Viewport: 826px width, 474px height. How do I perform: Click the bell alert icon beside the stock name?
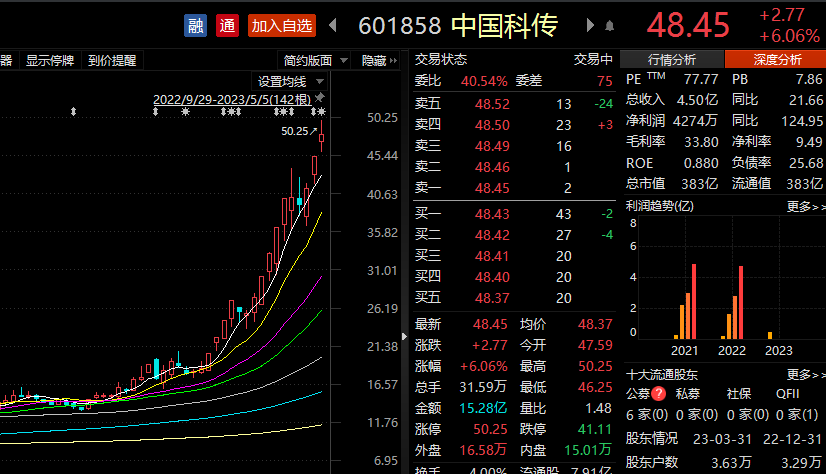tap(609, 25)
